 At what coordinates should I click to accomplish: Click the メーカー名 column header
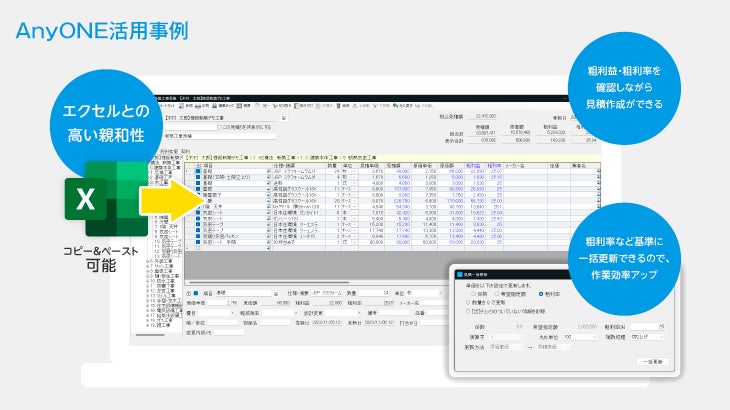(x=525, y=166)
